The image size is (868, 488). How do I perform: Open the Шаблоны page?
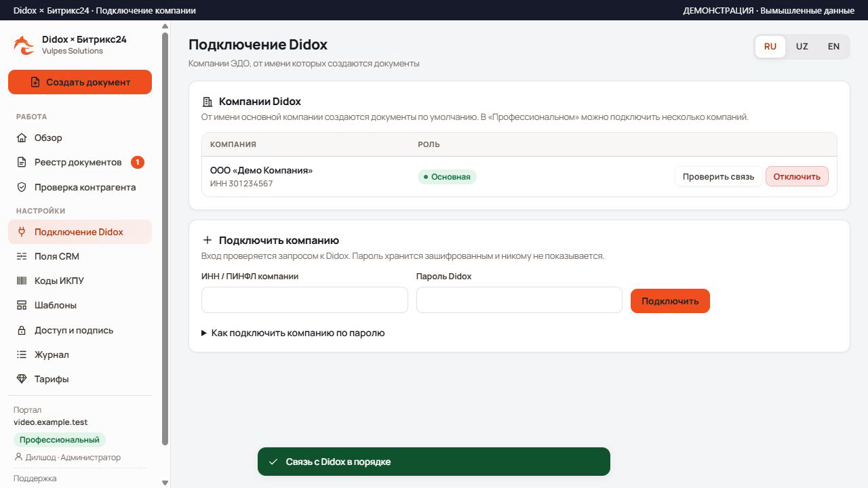[80, 305]
